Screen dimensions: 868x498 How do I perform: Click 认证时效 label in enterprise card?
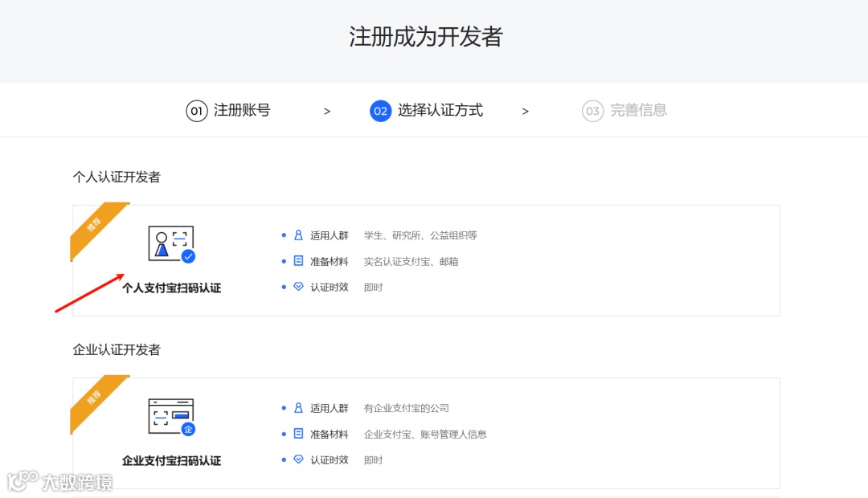coord(330,459)
